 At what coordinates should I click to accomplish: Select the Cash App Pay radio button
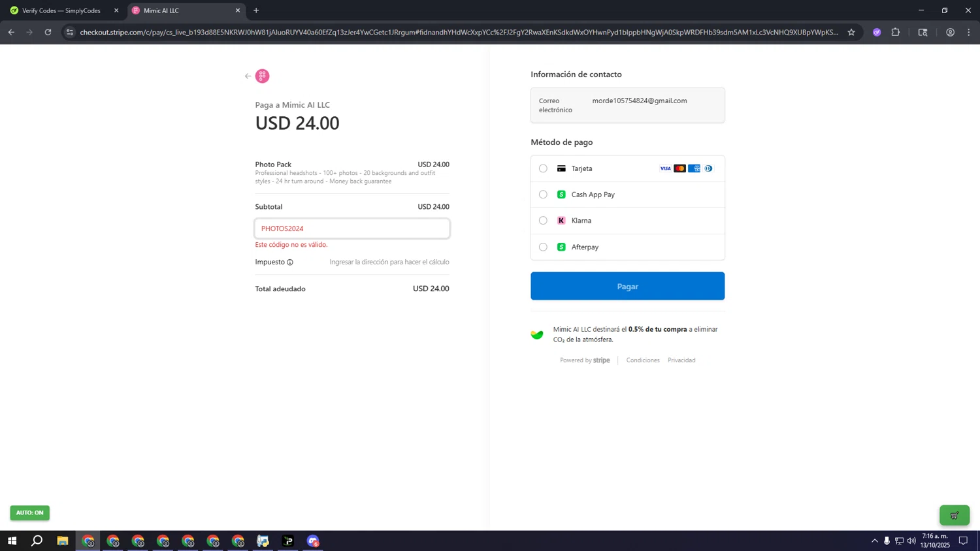(x=543, y=195)
